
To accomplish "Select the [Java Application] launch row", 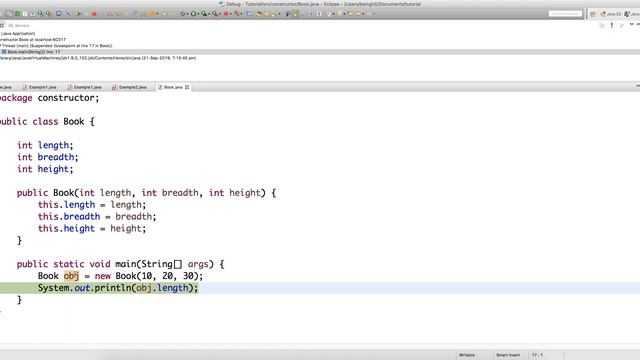I will coord(18,33).
